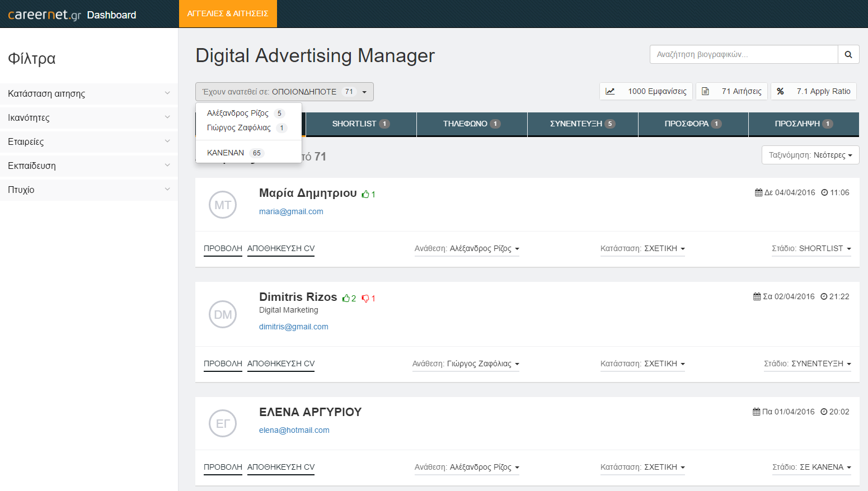Open Κατάσταση dropdown for Μαρία Δημητριου

coord(642,249)
